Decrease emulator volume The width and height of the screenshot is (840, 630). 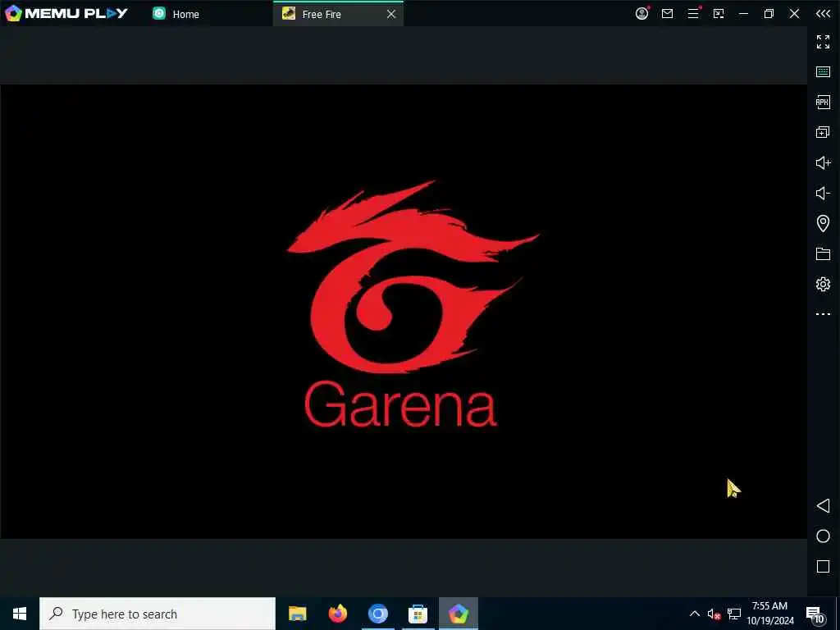coord(823,193)
